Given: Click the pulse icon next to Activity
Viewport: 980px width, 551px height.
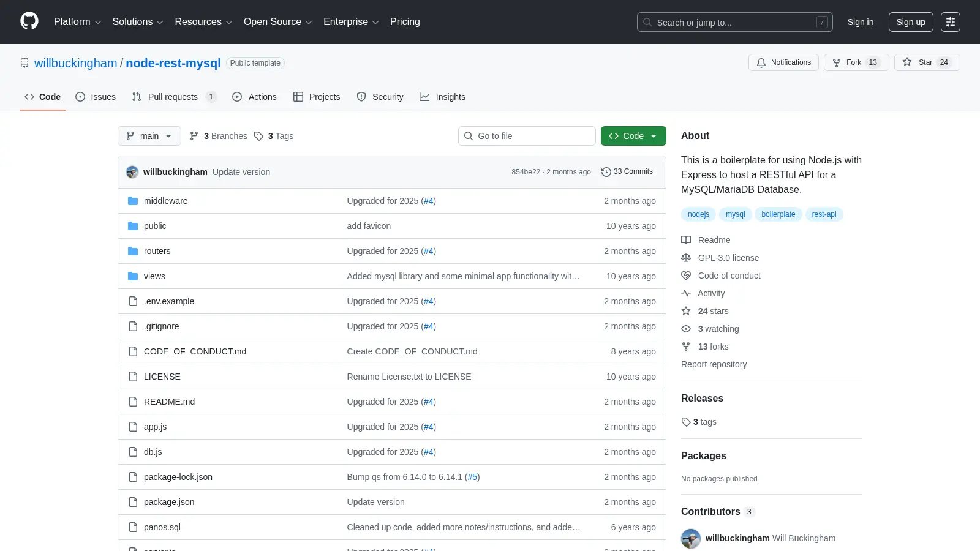Looking at the screenshot, I should point(686,293).
